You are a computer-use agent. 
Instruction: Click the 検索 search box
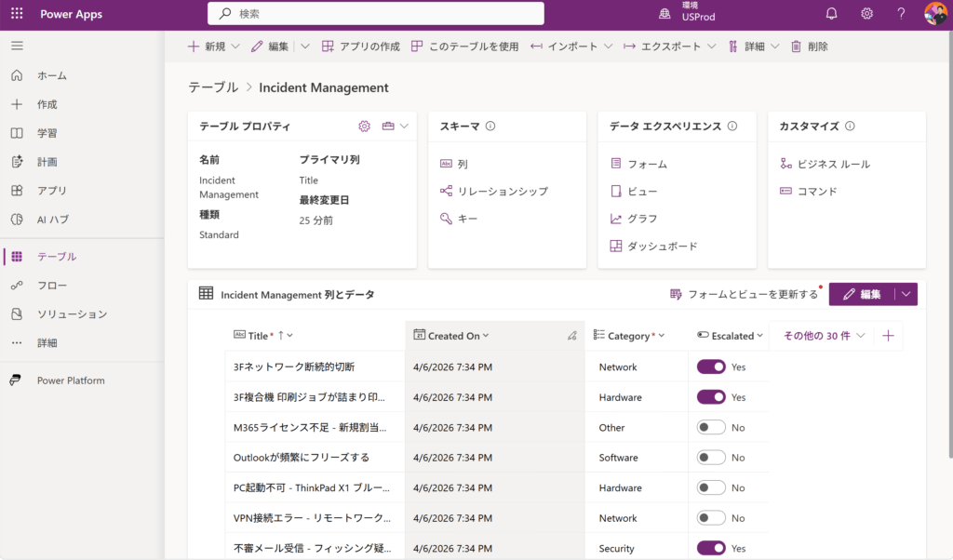click(x=375, y=14)
